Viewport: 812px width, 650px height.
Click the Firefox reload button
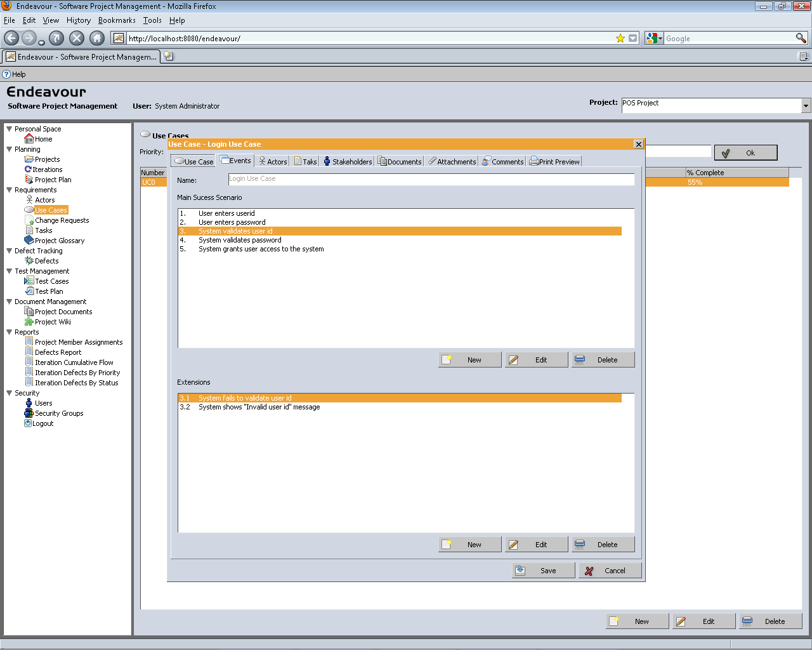click(56, 38)
